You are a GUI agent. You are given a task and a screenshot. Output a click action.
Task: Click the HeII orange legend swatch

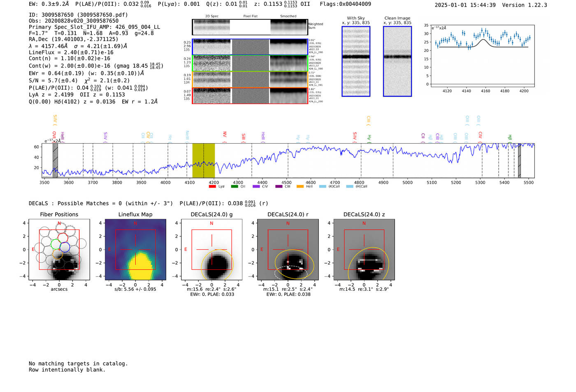click(300, 187)
